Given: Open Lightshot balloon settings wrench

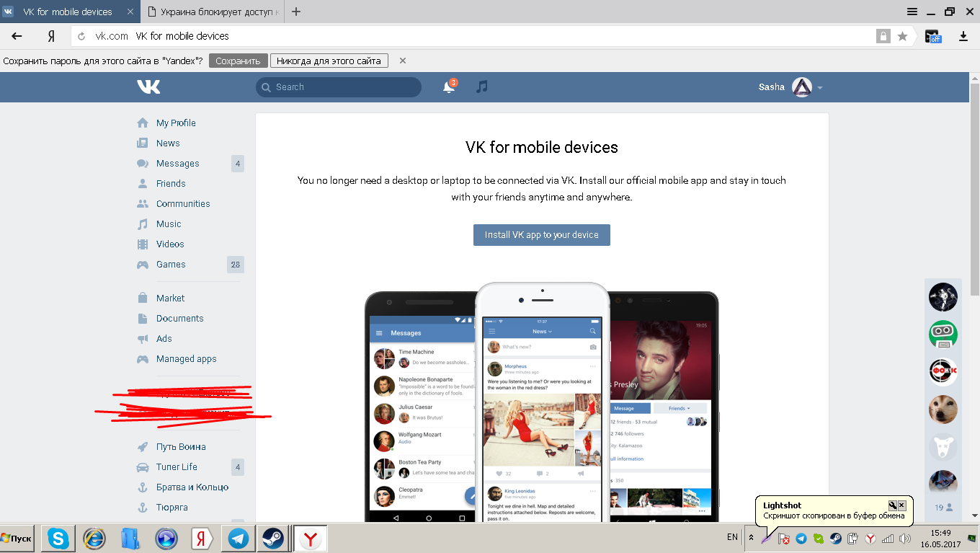Looking at the screenshot, I should tap(892, 505).
